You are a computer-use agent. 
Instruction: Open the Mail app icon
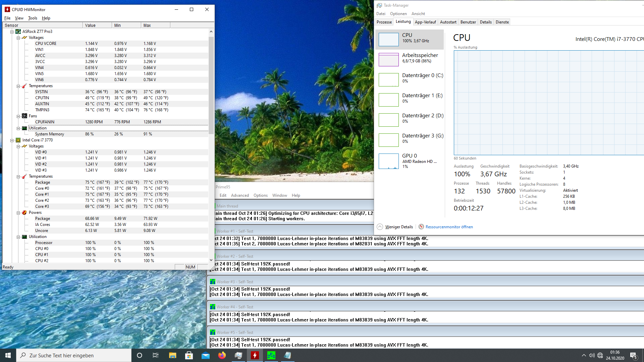tap(206, 355)
